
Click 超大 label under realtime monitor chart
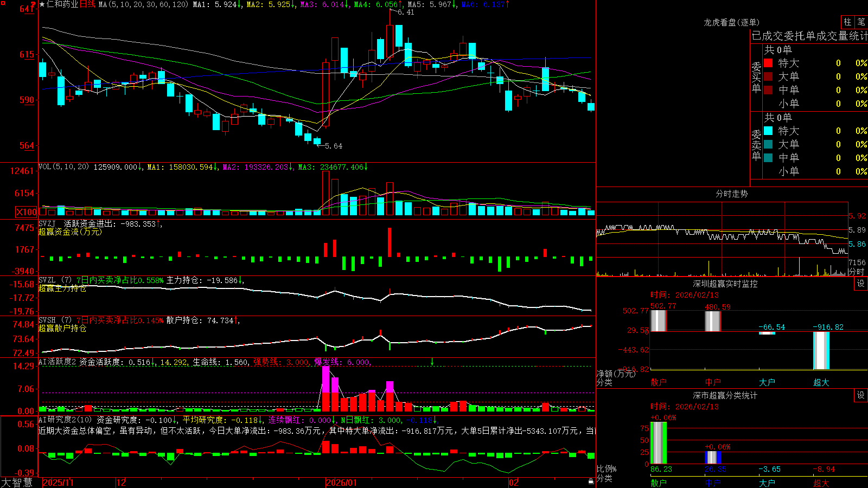pyautogui.click(x=821, y=382)
